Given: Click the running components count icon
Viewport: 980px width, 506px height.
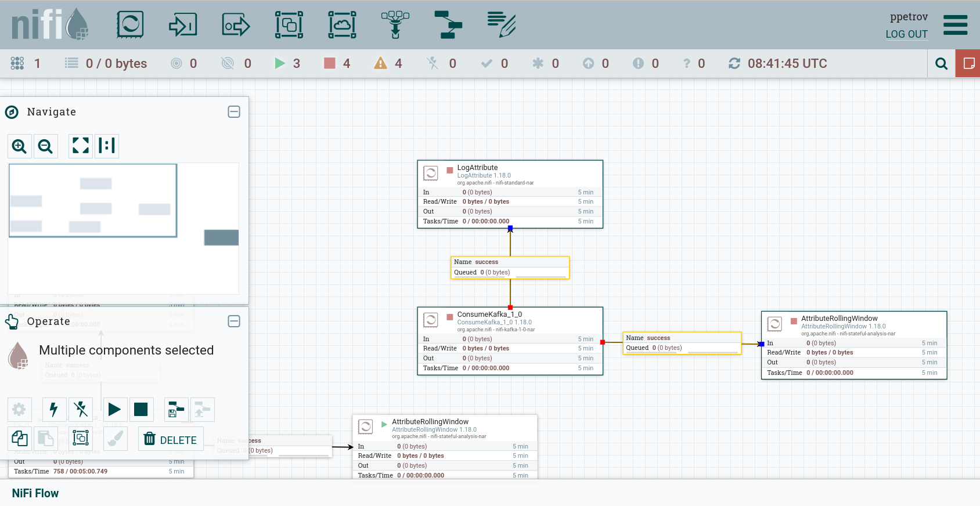Looking at the screenshot, I should coord(280,63).
